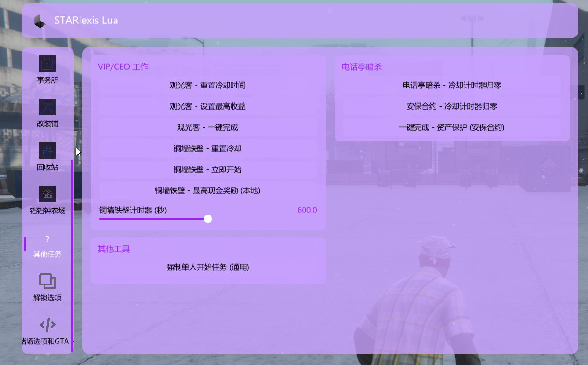The width and height of the screenshot is (588, 365).
Task: Select the 改装铺 wrench icon
Action: [x=47, y=107]
